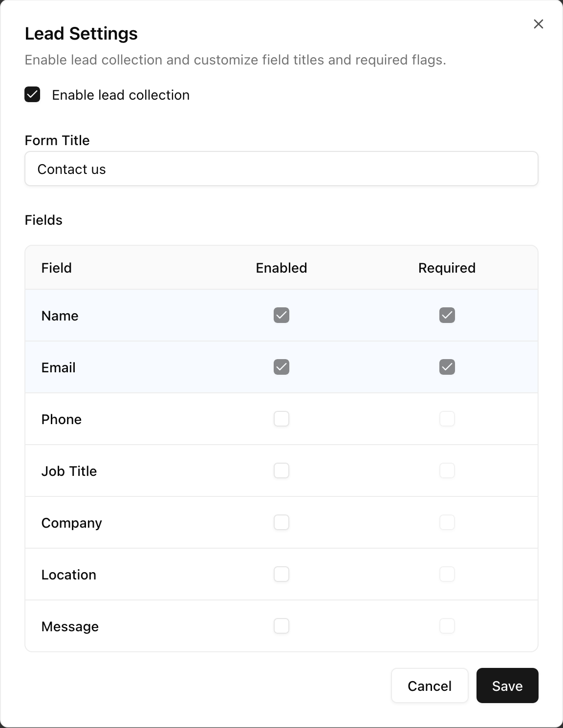This screenshot has width=563, height=728.
Task: Mark the Company field as Required
Action: pyautogui.click(x=447, y=522)
